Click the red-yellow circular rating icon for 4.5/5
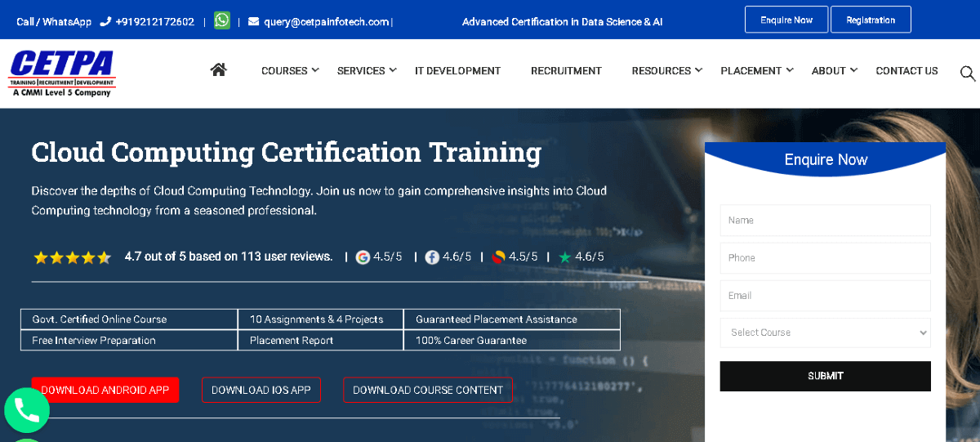 pyautogui.click(x=498, y=257)
